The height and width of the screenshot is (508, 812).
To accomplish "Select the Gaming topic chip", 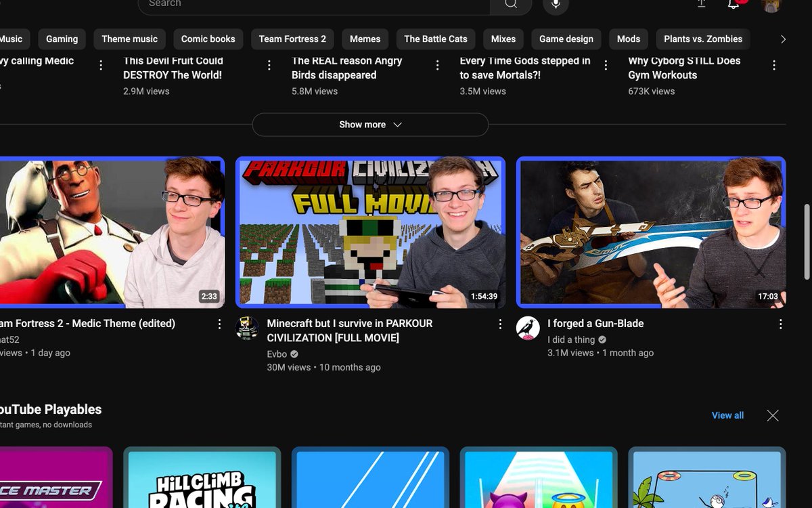I will pyautogui.click(x=62, y=39).
